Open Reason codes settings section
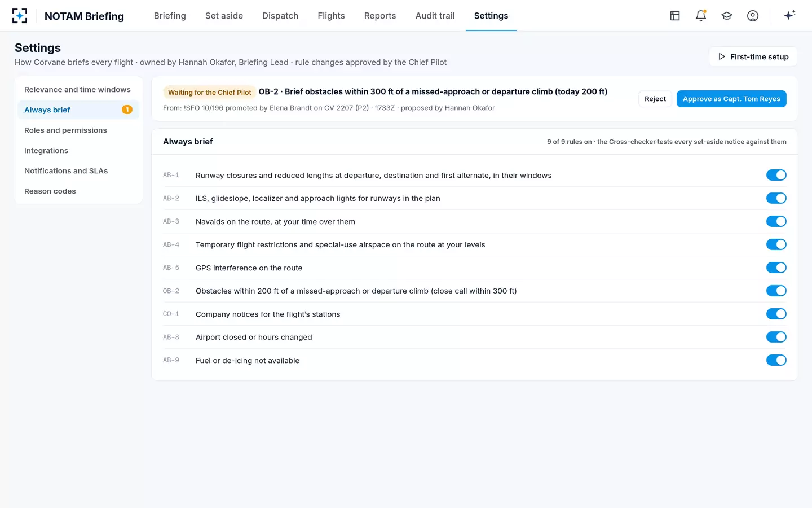Screen dimensions: 812x508 (78, 191)
